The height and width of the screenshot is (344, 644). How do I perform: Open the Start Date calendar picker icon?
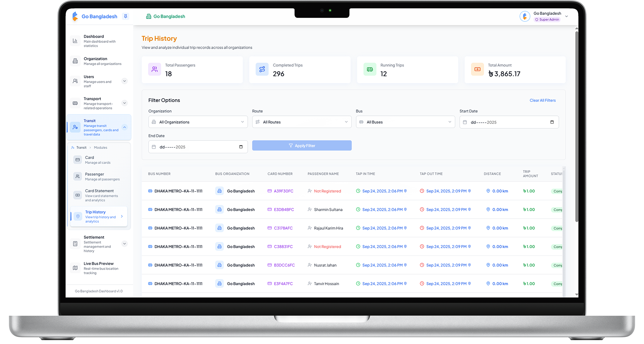pos(552,122)
